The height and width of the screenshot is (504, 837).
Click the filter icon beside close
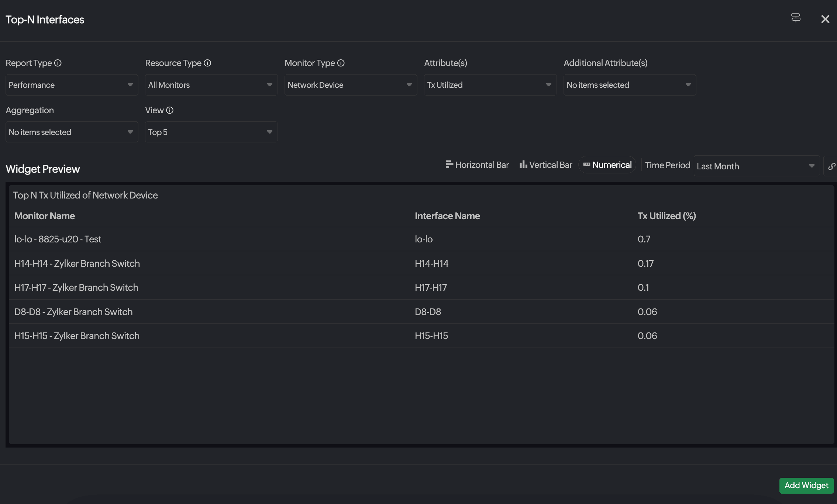click(796, 18)
